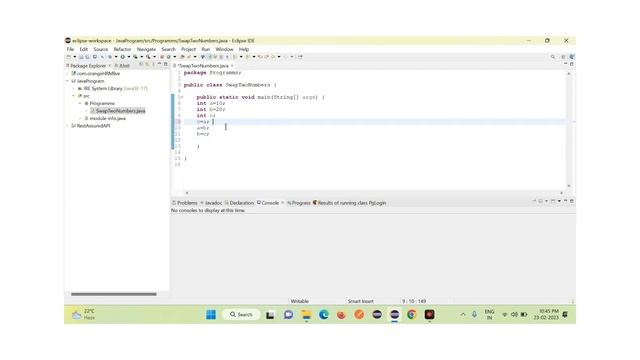Open a Terminal from the toolbar

[x=95, y=57]
